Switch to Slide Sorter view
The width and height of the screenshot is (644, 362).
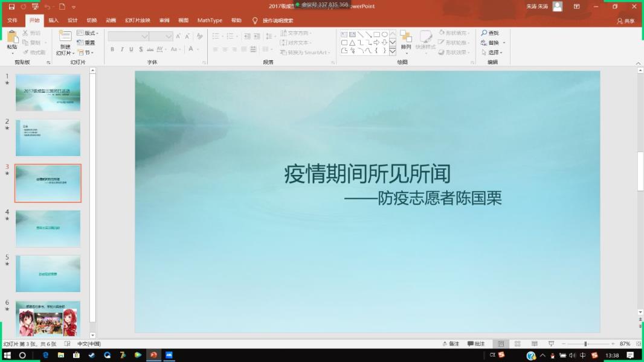click(518, 343)
